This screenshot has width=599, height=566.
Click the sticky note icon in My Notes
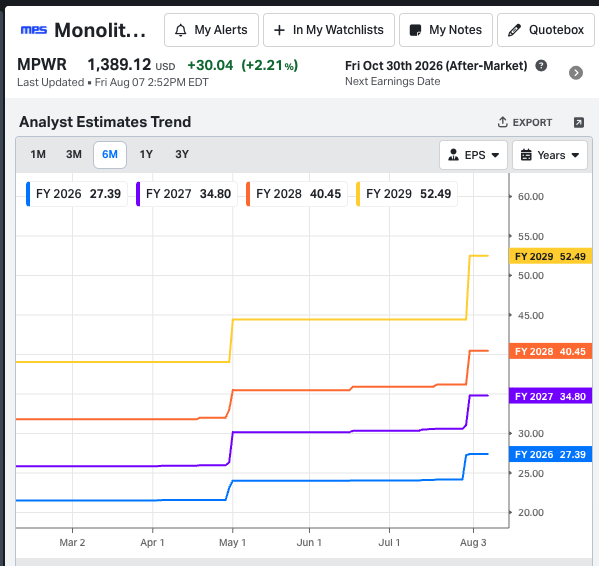[415, 30]
